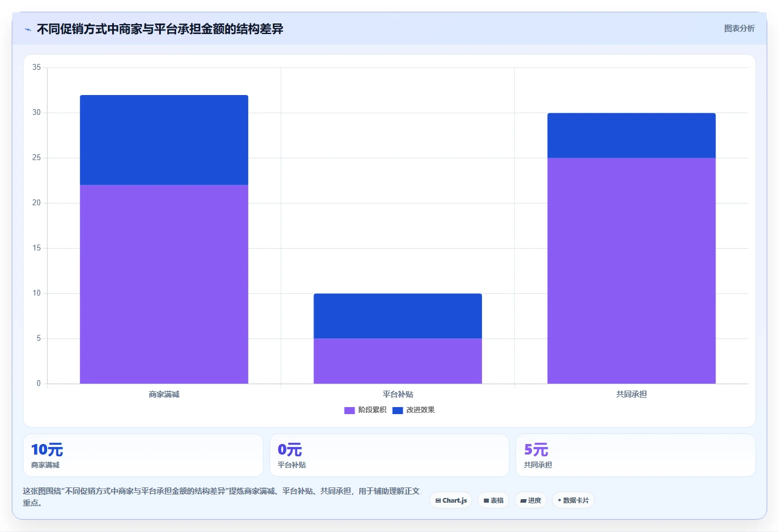This screenshot has width=779, height=532.
Task: Toggle the 阶段累积 legend purple swatch
Action: (349, 410)
